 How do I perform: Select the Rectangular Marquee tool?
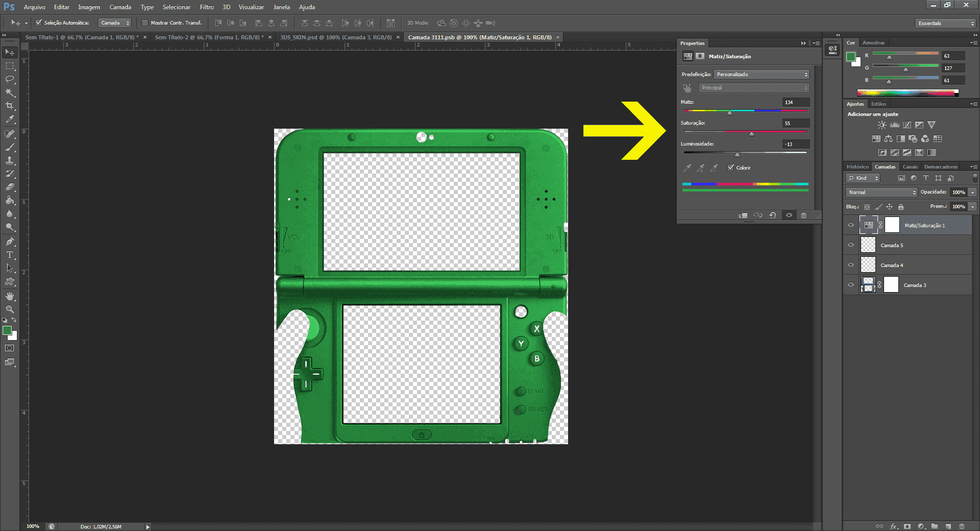(x=10, y=66)
